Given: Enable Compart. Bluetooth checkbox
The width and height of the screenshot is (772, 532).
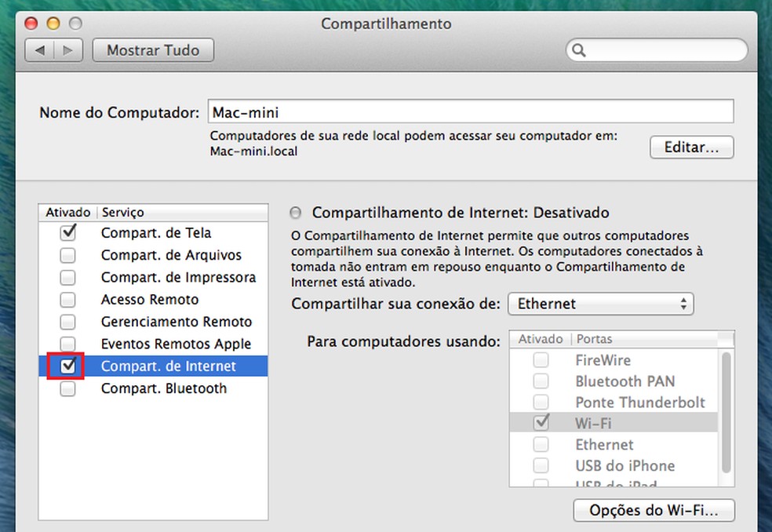Looking at the screenshot, I should [68, 388].
